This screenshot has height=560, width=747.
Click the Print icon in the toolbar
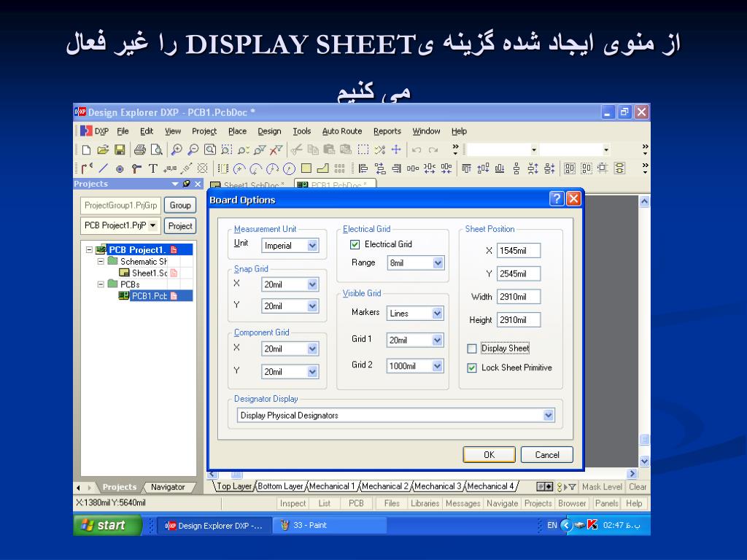139,150
